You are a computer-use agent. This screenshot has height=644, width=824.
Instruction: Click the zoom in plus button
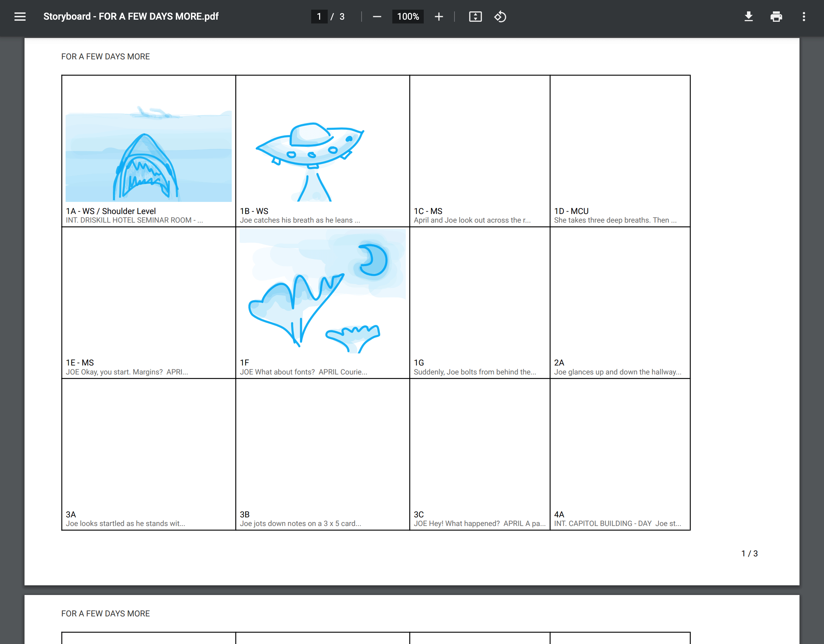pyautogui.click(x=438, y=17)
